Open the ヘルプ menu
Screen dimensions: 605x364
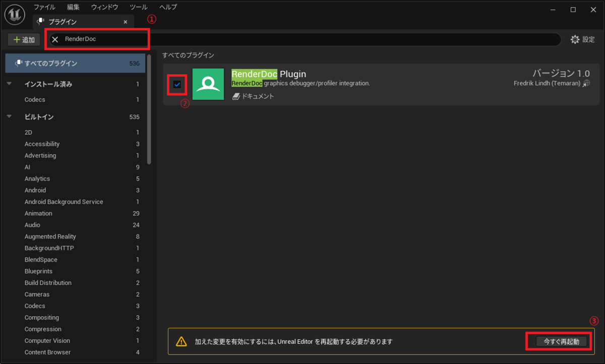point(168,7)
